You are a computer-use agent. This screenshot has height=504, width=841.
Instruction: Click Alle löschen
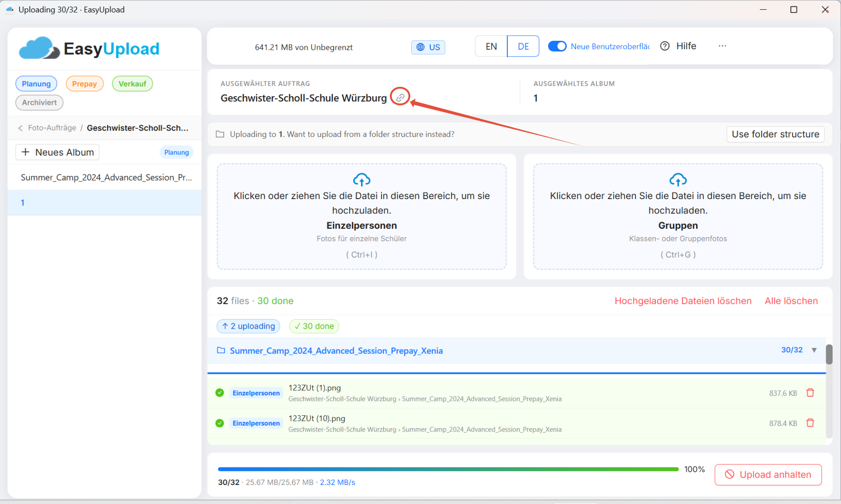(x=791, y=301)
